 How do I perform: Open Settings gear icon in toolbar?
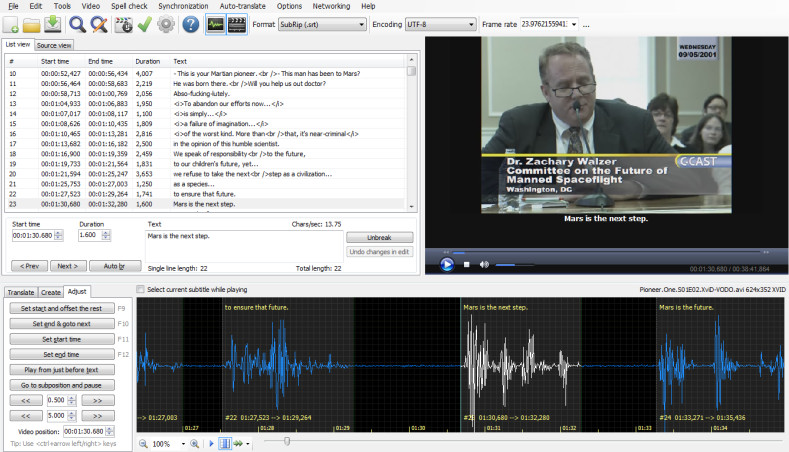pos(166,24)
